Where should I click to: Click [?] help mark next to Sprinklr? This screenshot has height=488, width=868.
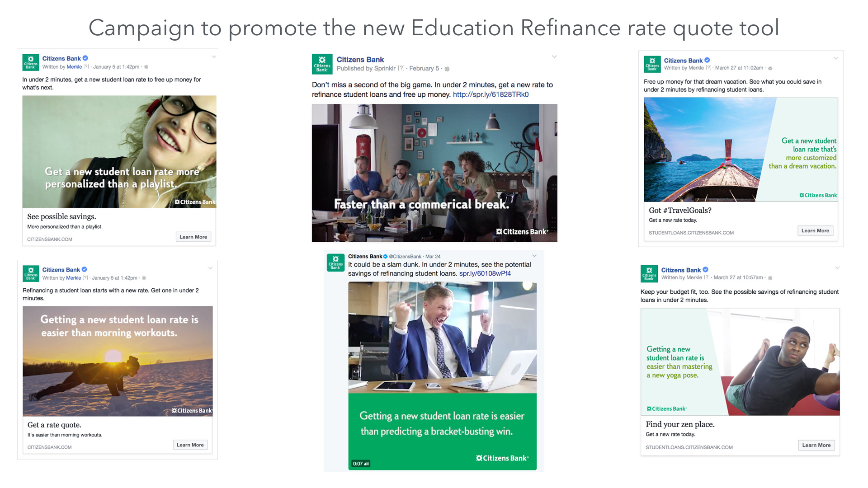(401, 68)
